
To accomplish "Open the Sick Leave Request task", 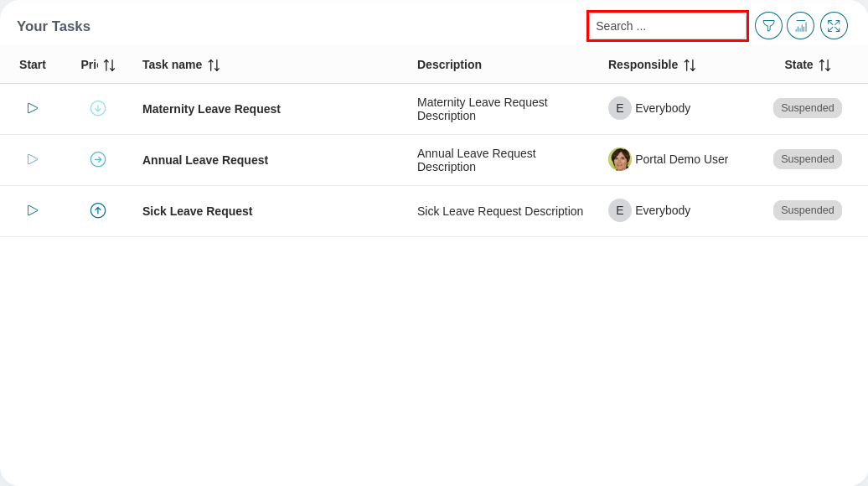I will point(197,211).
